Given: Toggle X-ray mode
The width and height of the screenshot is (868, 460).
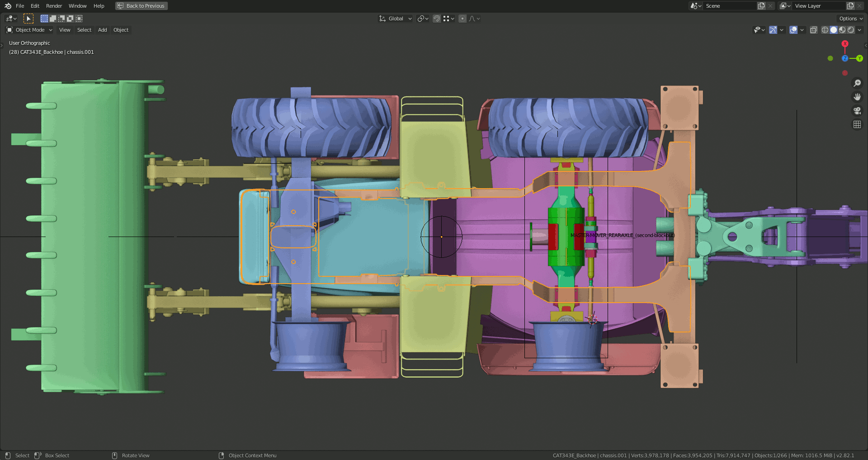Looking at the screenshot, I should 813,30.
